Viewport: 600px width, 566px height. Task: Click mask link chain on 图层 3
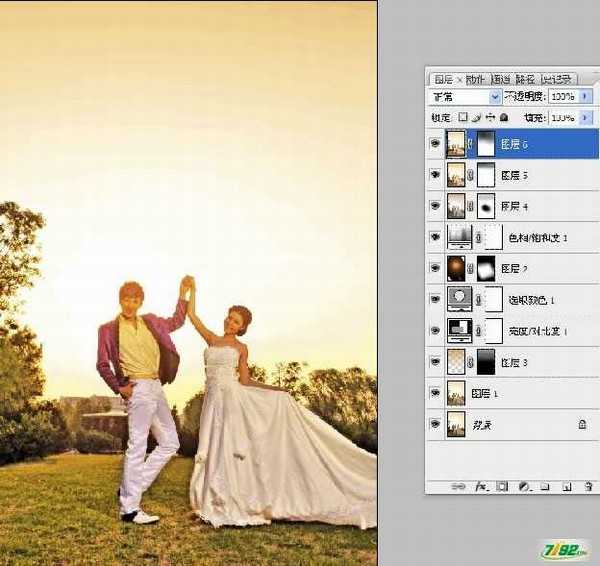(x=471, y=362)
